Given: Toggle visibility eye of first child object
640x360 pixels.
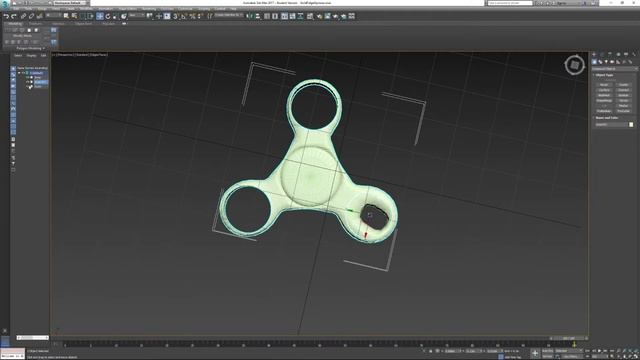Looking at the screenshot, I should click(27, 78).
